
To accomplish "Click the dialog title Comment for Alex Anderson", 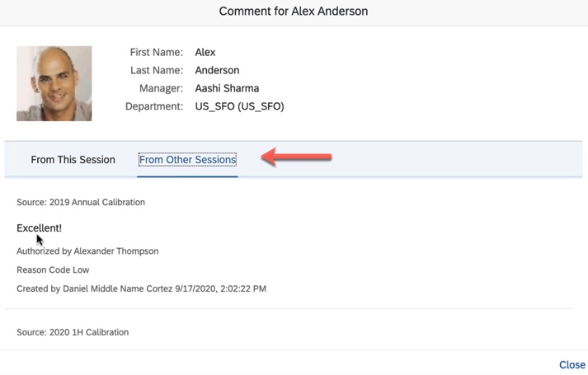I will [294, 12].
